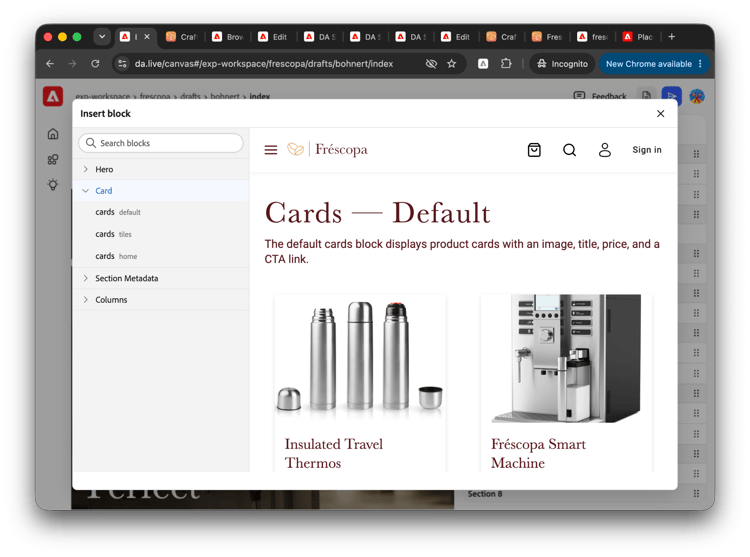Open the Insulated Travel Thermos title

(334, 454)
